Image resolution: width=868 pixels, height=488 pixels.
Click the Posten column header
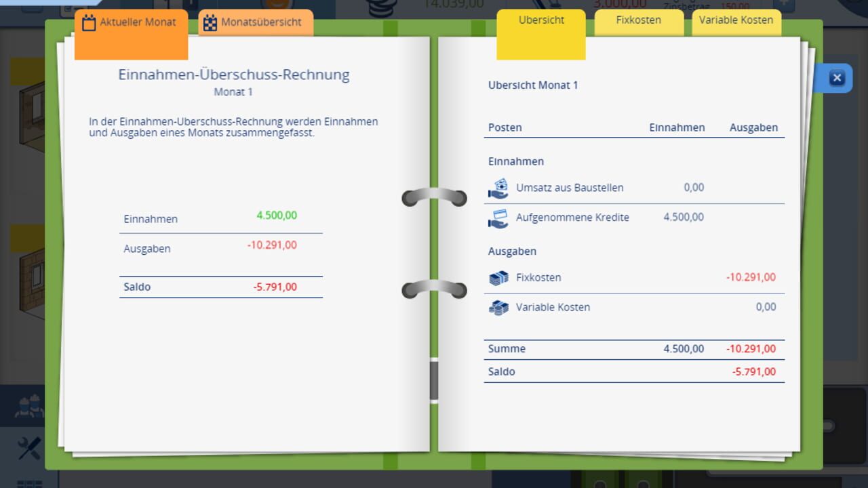click(x=505, y=127)
